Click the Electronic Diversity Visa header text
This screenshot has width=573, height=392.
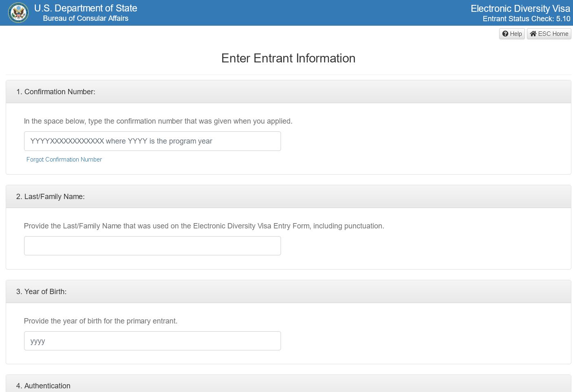520,9
